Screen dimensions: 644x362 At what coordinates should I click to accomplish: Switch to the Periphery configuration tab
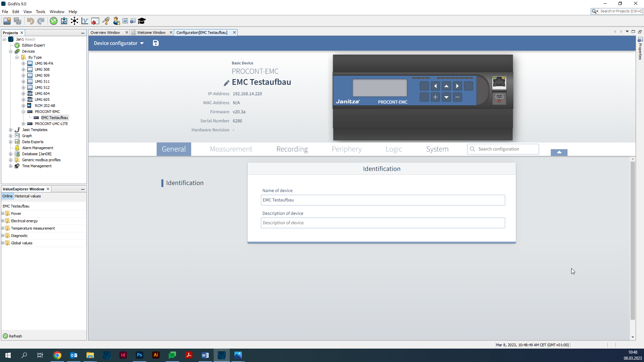coord(346,149)
